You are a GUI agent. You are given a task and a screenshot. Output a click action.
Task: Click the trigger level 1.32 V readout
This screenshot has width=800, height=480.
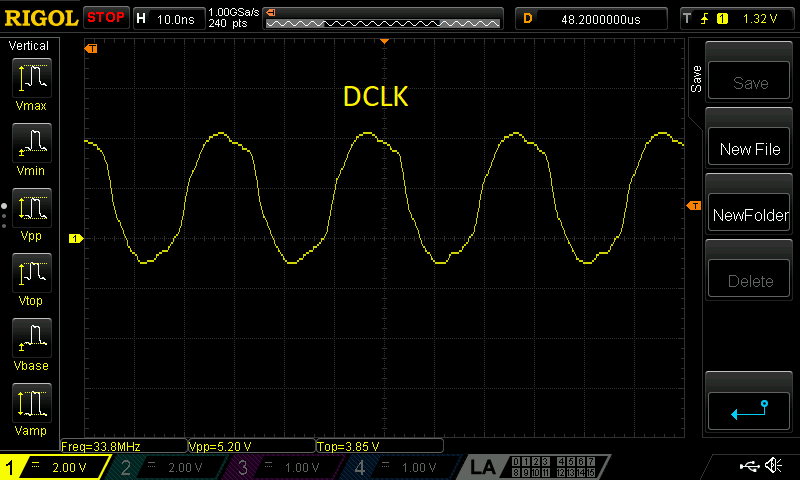760,19
